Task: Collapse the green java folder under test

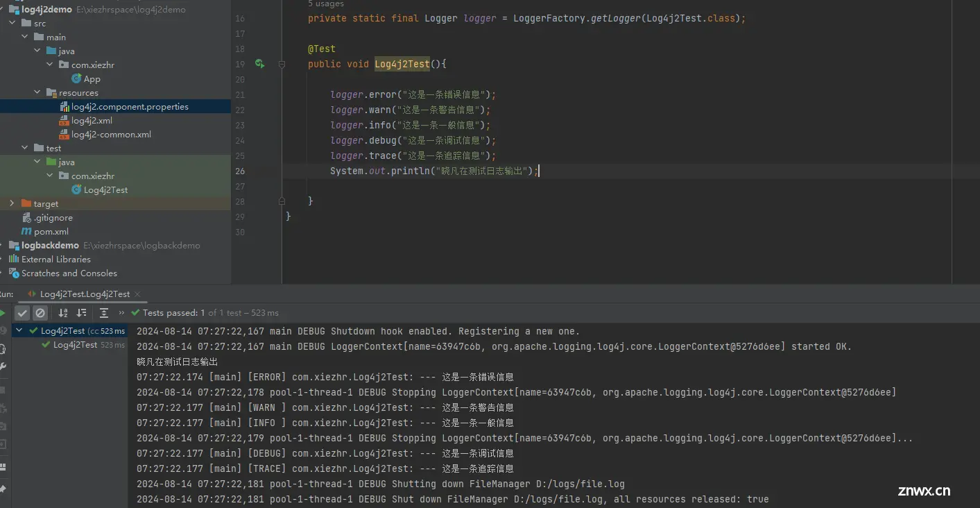Action: [x=37, y=162]
